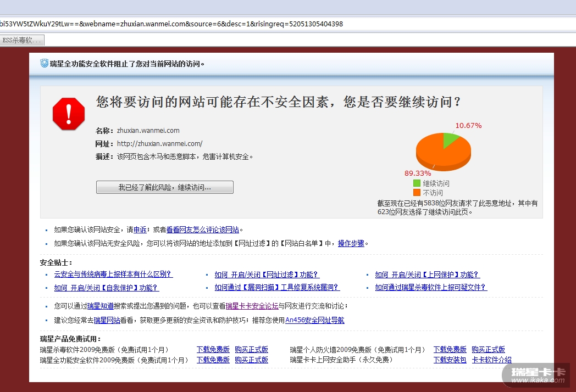The image size is (576, 392).
Task: Open the 操作步骤 link
Action: (351, 243)
